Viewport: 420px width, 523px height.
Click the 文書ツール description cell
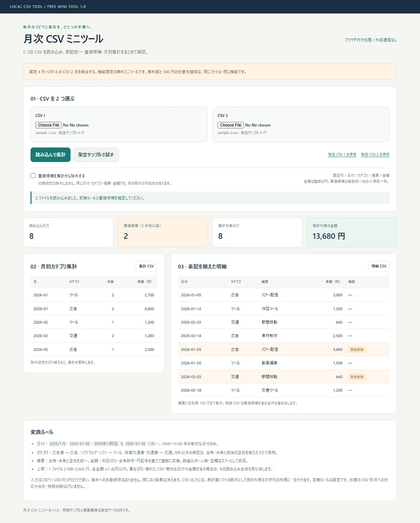pos(269,390)
